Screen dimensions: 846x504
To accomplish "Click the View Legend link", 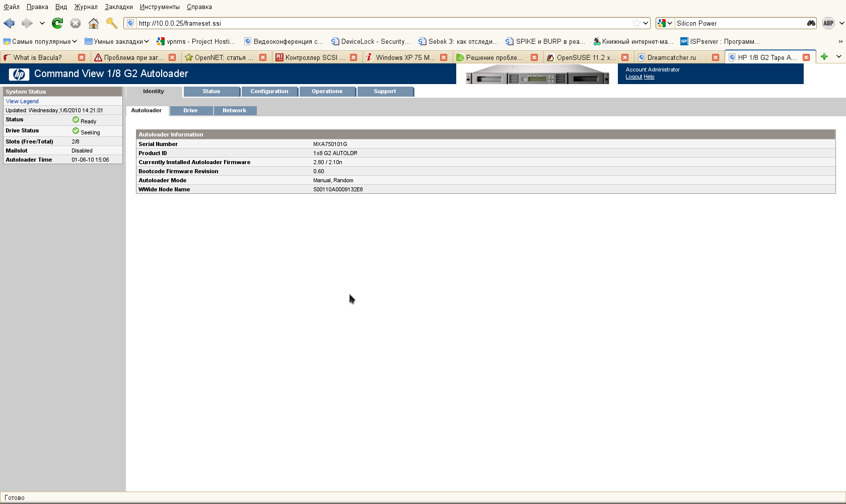I will (x=22, y=101).
